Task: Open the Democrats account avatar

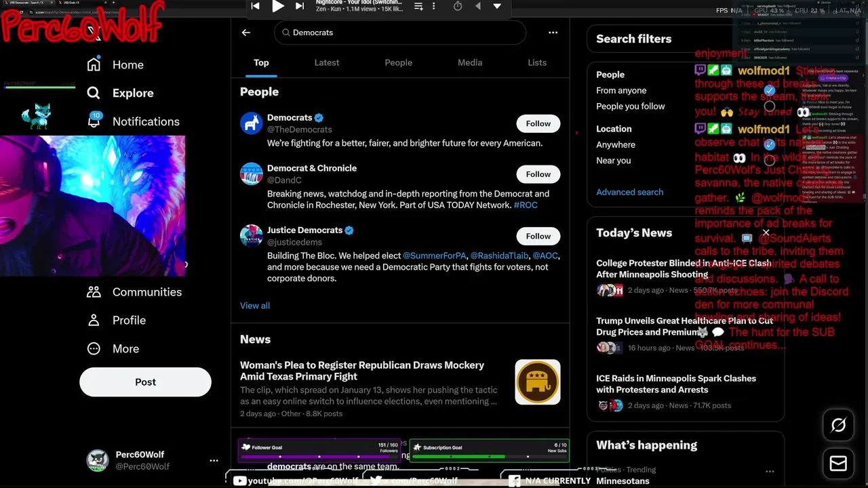Action: [x=251, y=123]
